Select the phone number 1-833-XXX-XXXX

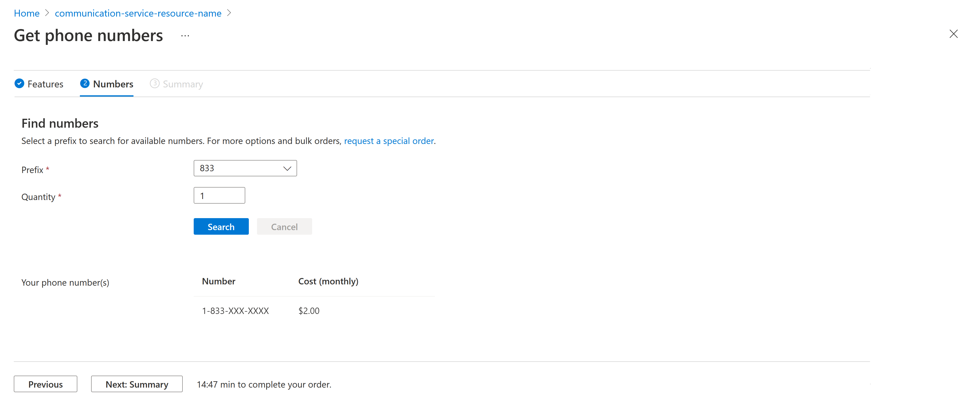pos(236,310)
